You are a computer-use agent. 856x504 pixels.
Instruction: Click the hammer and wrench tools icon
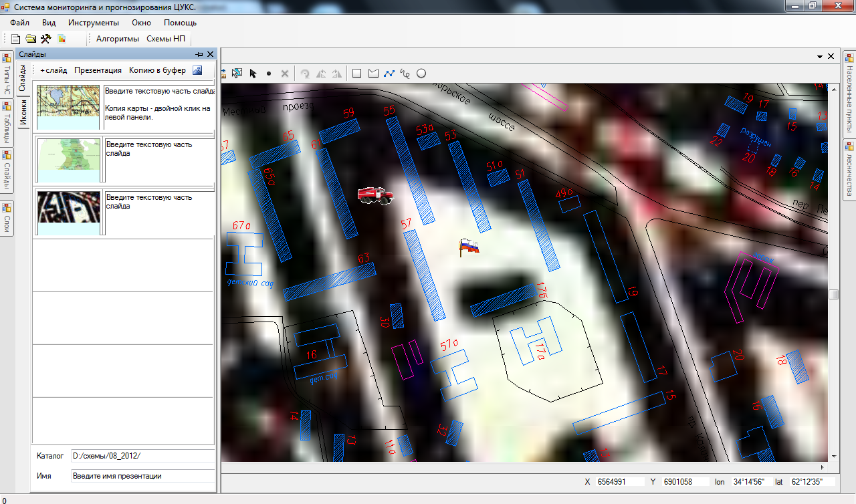(46, 39)
